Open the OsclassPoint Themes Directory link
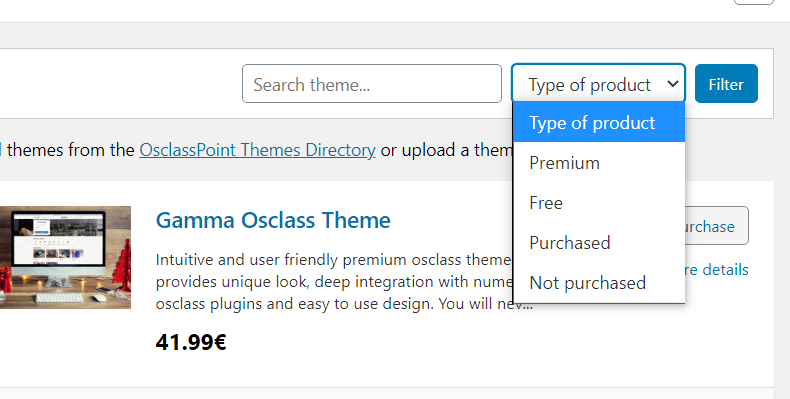The width and height of the screenshot is (790, 399). [x=257, y=150]
